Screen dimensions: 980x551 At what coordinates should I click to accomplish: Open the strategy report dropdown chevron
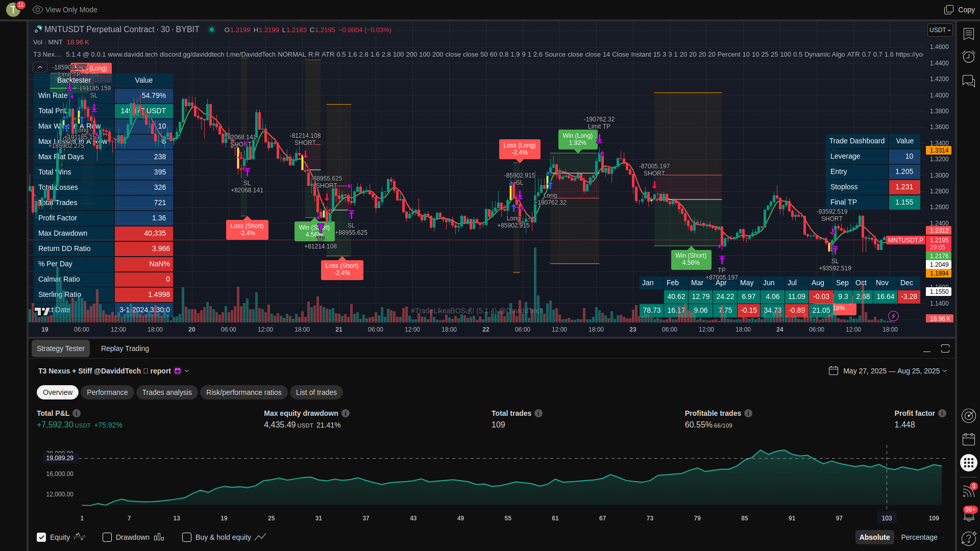[187, 371]
